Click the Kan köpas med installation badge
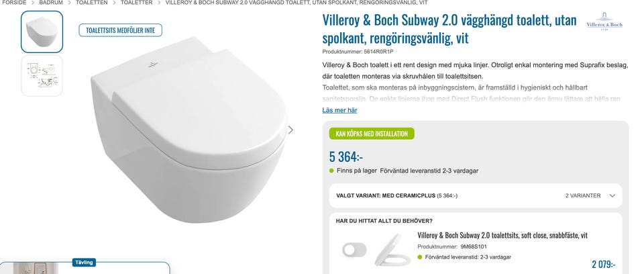This screenshot has width=644, height=274. (x=372, y=134)
